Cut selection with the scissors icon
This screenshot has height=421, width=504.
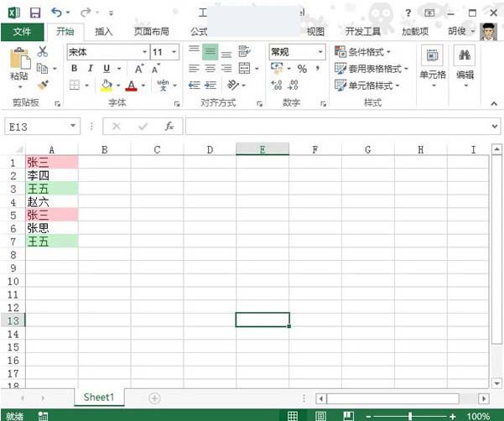42,51
